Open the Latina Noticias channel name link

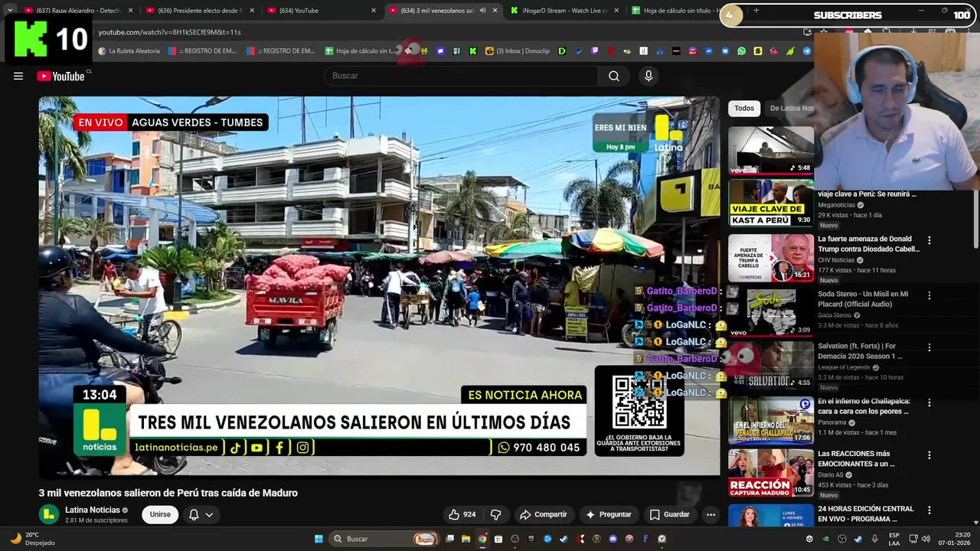pos(93,510)
